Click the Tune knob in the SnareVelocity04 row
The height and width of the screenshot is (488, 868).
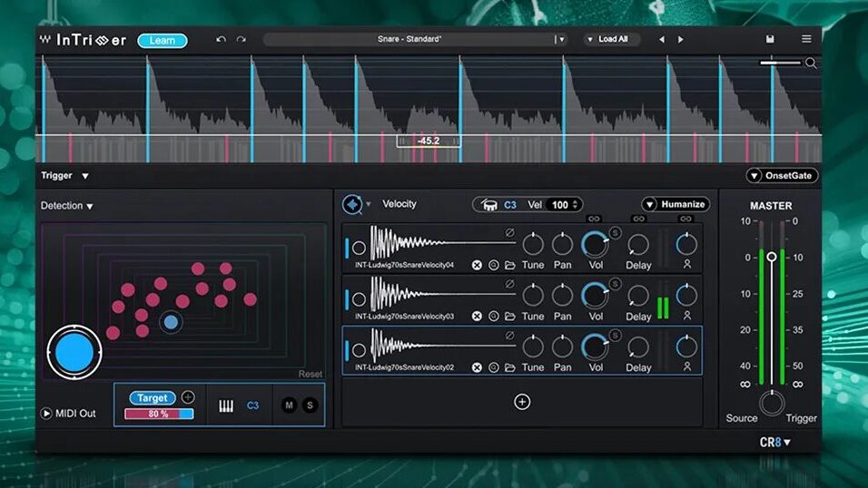pos(533,244)
